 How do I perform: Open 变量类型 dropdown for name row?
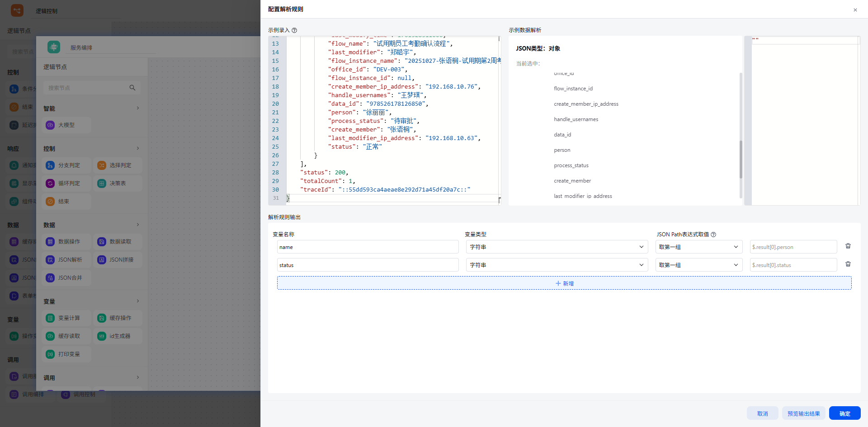tap(556, 247)
